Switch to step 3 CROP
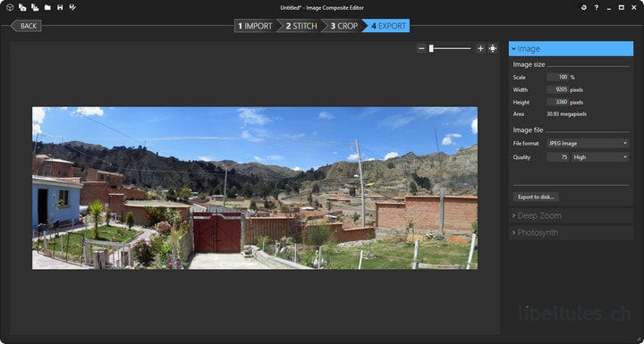The height and width of the screenshot is (344, 644). coord(343,26)
